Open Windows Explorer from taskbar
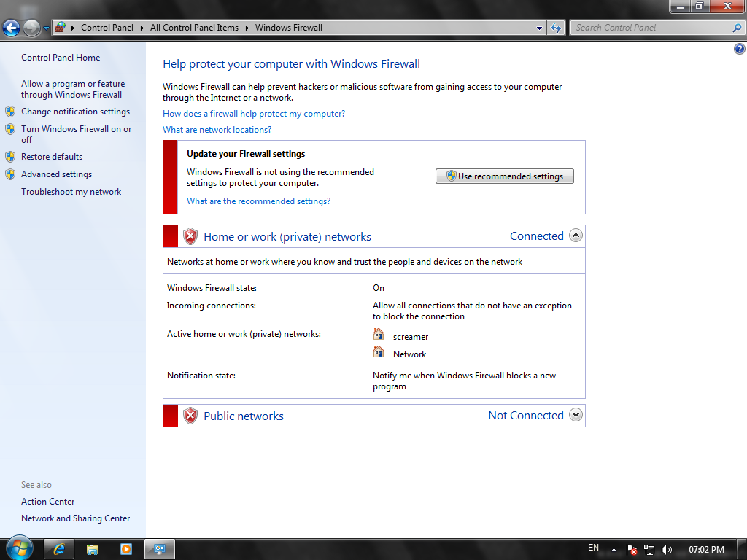 [93, 549]
